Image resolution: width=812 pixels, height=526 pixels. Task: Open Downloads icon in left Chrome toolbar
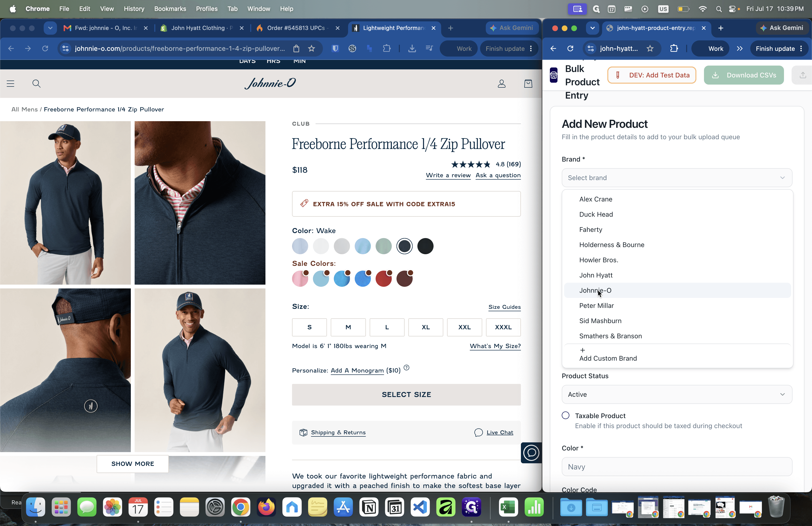(412, 48)
